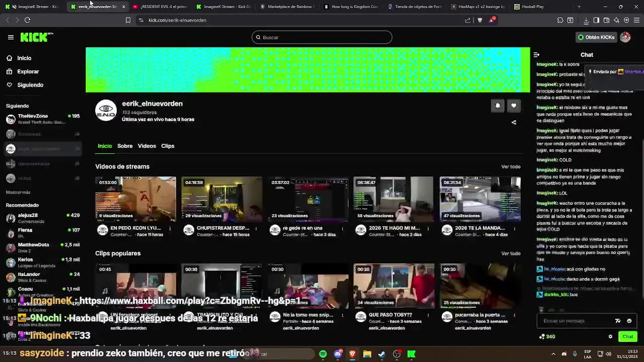Switch to the Videos tab
Viewport: 644px width, 362px height.
pos(147,146)
